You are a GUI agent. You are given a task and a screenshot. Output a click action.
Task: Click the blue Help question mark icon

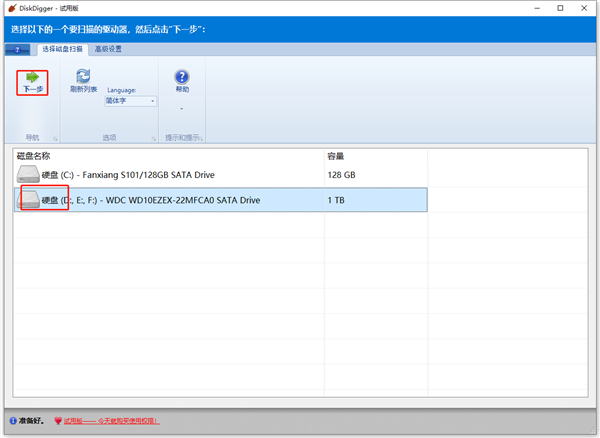pos(182,76)
